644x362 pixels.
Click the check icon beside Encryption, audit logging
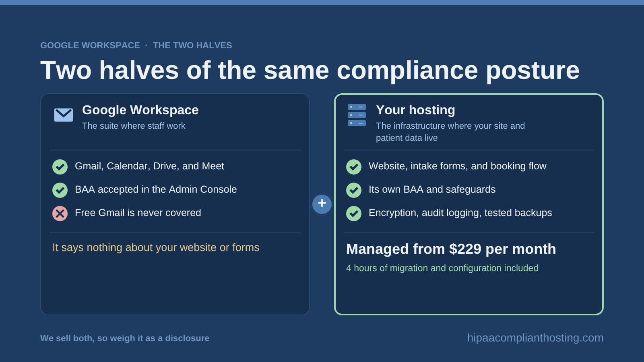[354, 214]
